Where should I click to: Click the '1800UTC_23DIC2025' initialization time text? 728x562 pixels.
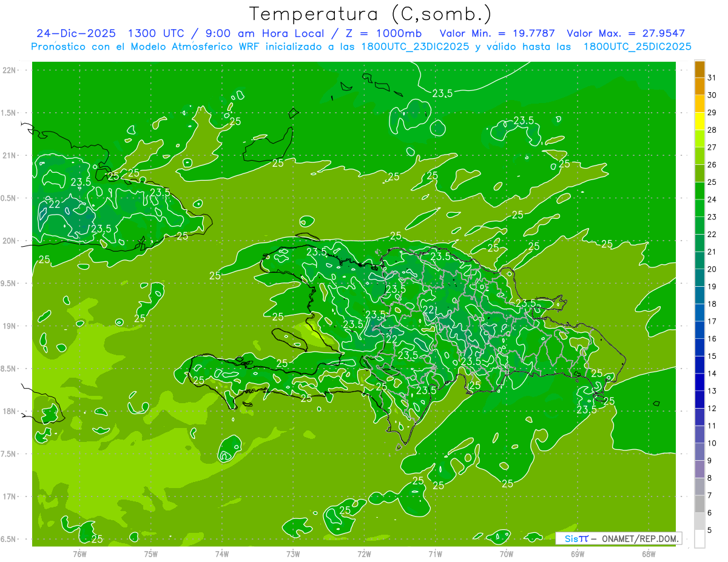(414, 47)
